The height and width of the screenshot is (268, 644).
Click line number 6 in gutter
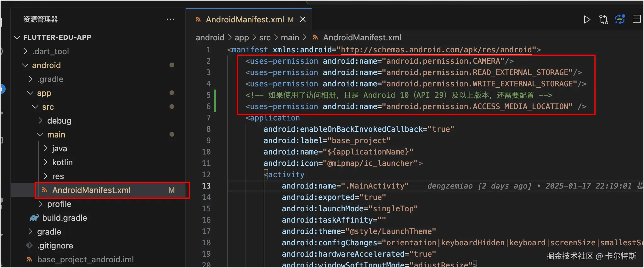tap(208, 107)
